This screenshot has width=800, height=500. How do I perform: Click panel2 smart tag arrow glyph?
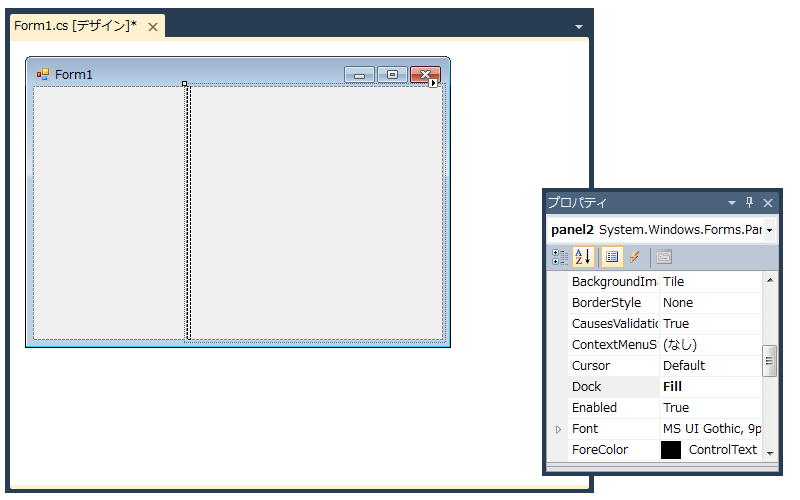(433, 83)
